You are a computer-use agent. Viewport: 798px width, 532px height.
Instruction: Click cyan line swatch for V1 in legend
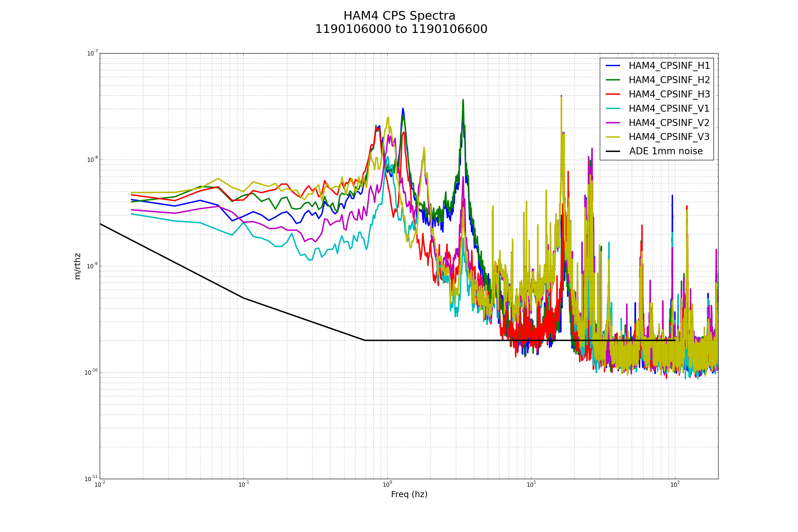613,108
